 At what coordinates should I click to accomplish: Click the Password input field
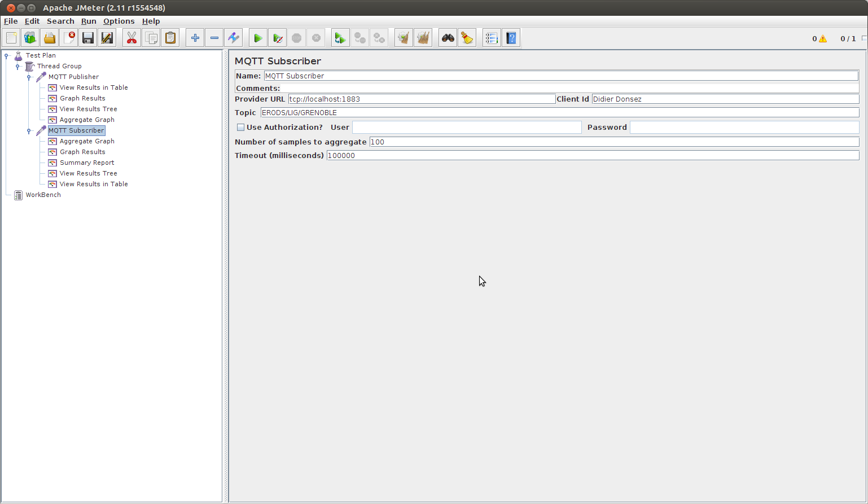click(744, 128)
